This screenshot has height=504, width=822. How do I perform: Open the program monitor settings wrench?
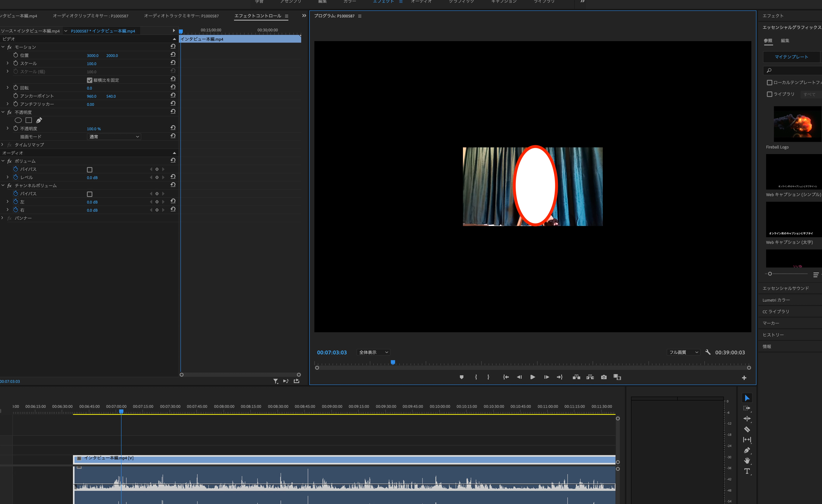[708, 352]
